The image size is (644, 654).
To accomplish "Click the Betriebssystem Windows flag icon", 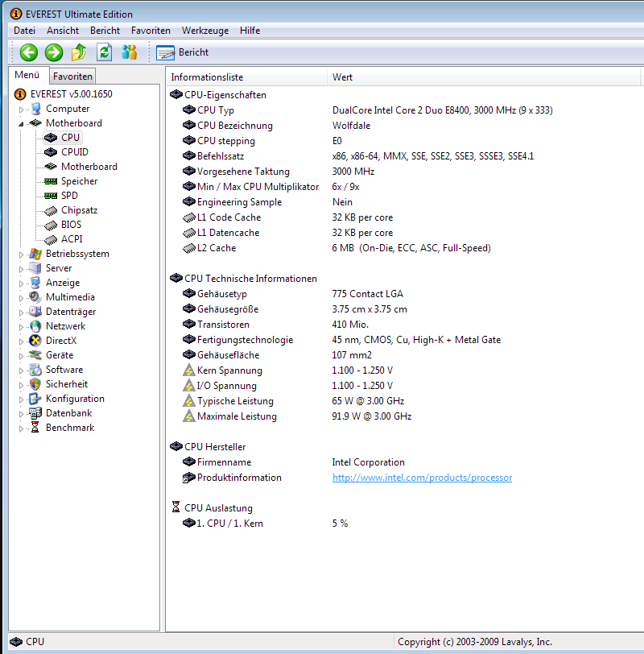I will 35,254.
